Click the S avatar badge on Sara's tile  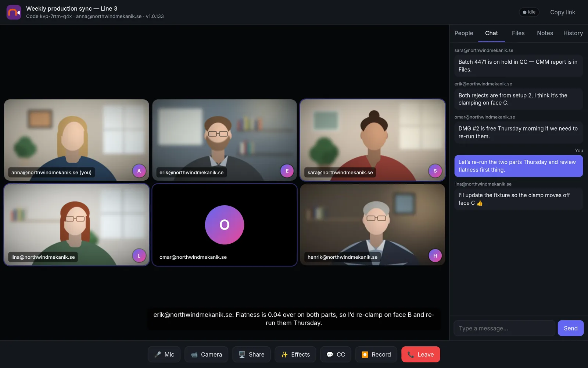pyautogui.click(x=435, y=171)
